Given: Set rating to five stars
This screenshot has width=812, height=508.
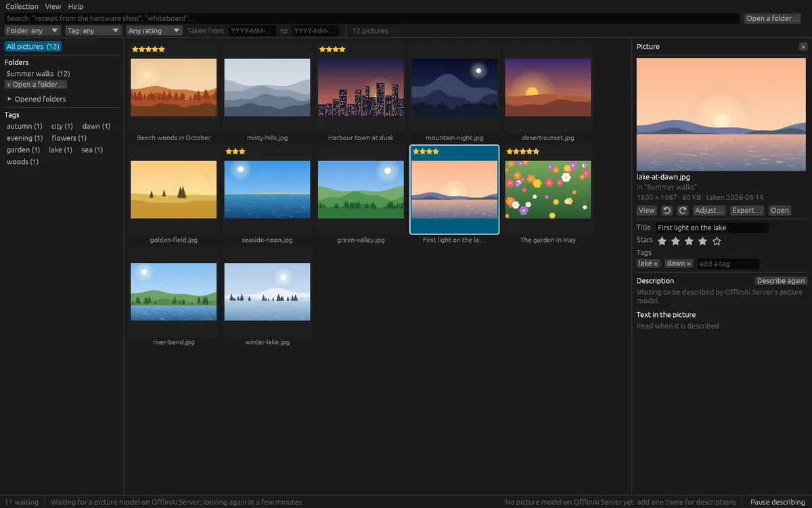Looking at the screenshot, I should [x=717, y=241].
